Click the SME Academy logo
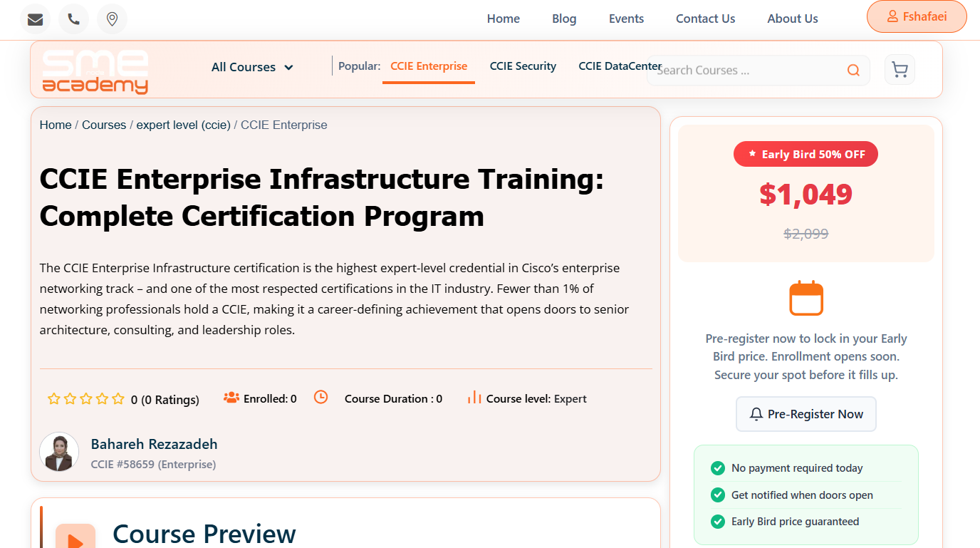This screenshot has width=980, height=548. pyautogui.click(x=95, y=71)
